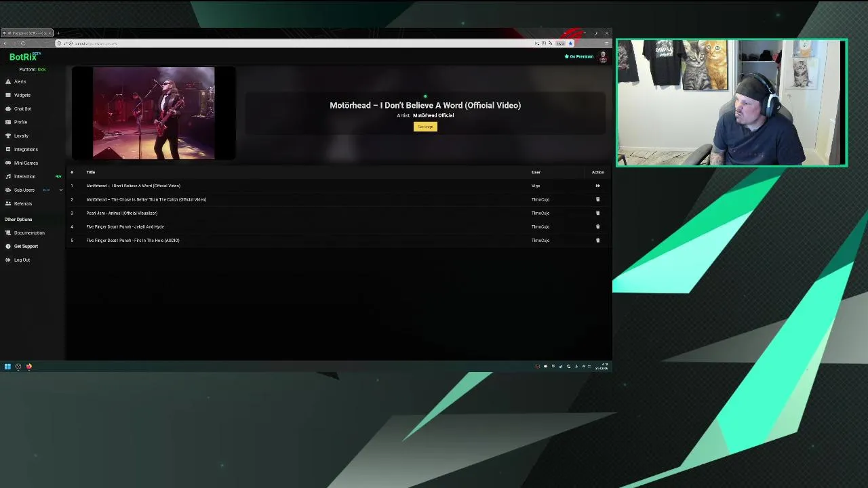Click user Vige in the first row
Viewport: 868px width, 488px height.
[536, 186]
